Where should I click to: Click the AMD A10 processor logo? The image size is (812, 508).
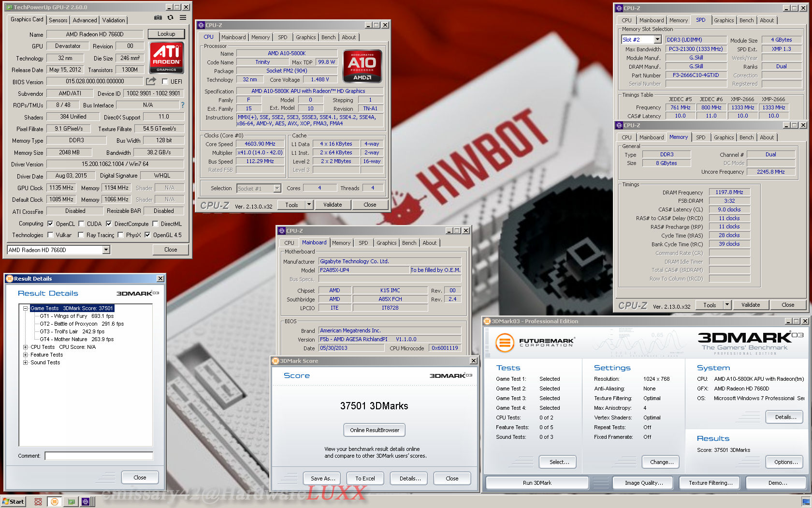pos(362,66)
